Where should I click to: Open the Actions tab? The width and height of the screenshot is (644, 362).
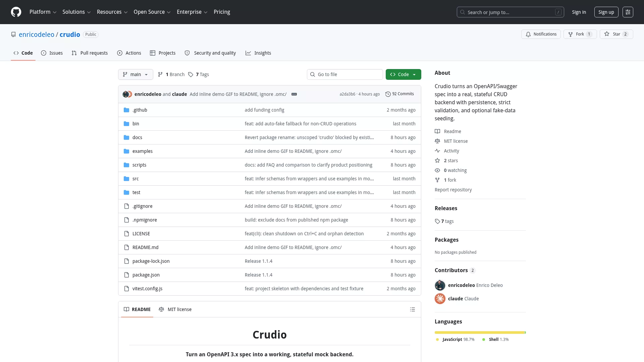[129, 53]
